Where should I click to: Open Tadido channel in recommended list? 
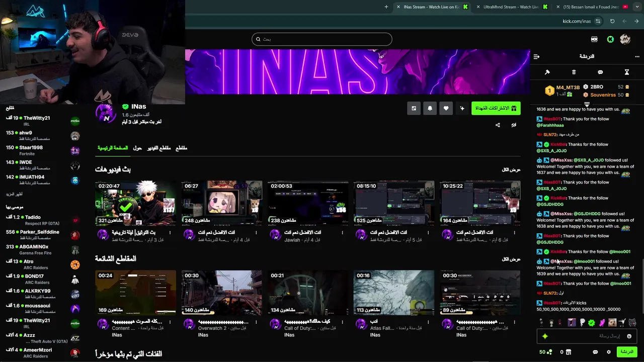pyautogui.click(x=43, y=220)
